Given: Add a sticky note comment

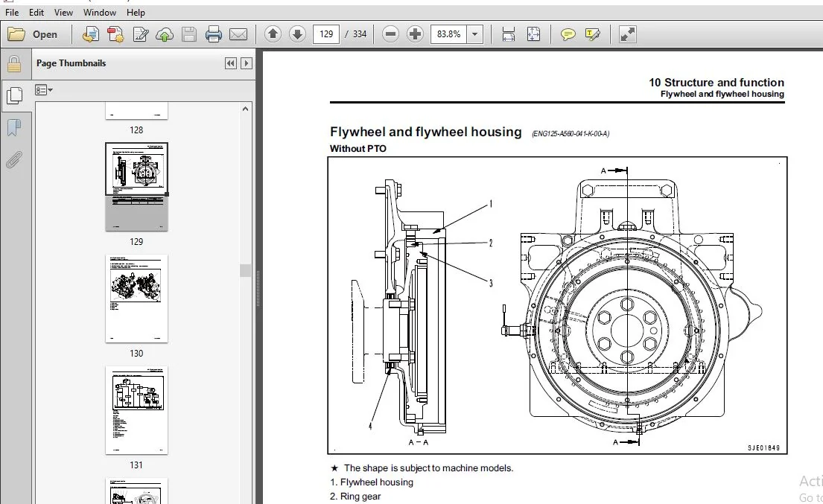Looking at the screenshot, I should (568, 34).
